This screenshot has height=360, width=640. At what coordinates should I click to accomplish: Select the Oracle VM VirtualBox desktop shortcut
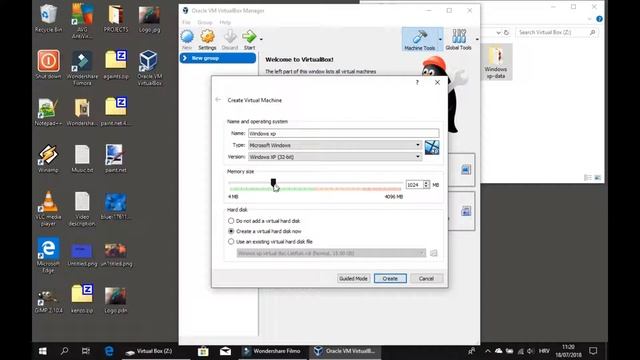[149, 68]
